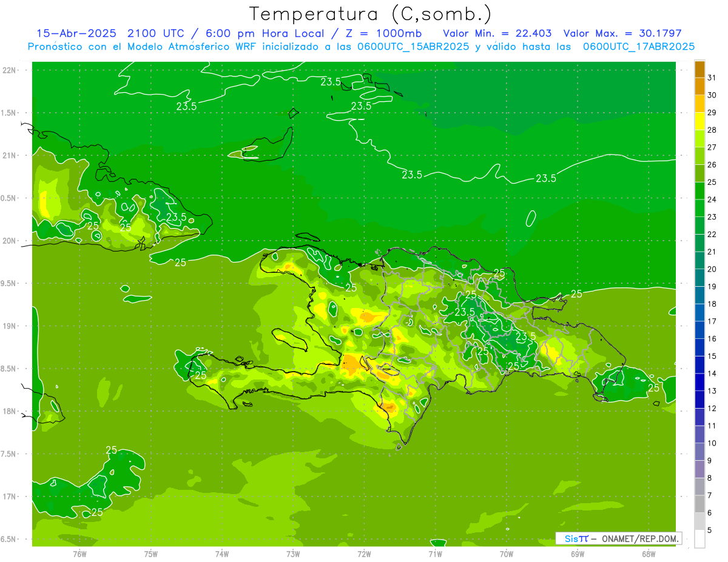Click the legend value label '8'
The image size is (728, 562).
710,478
